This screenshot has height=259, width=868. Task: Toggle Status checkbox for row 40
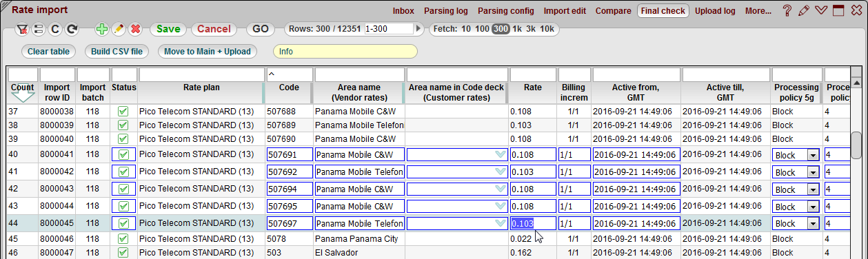(123, 154)
